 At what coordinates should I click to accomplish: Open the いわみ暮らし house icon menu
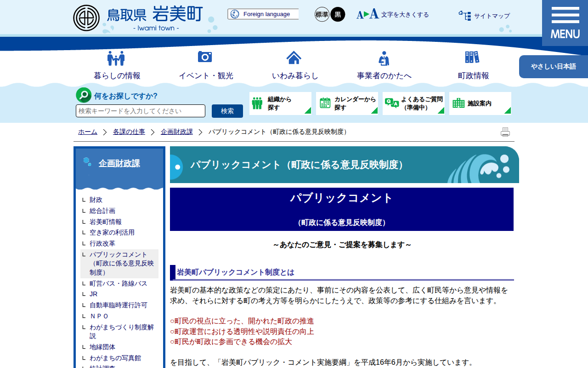tap(294, 66)
